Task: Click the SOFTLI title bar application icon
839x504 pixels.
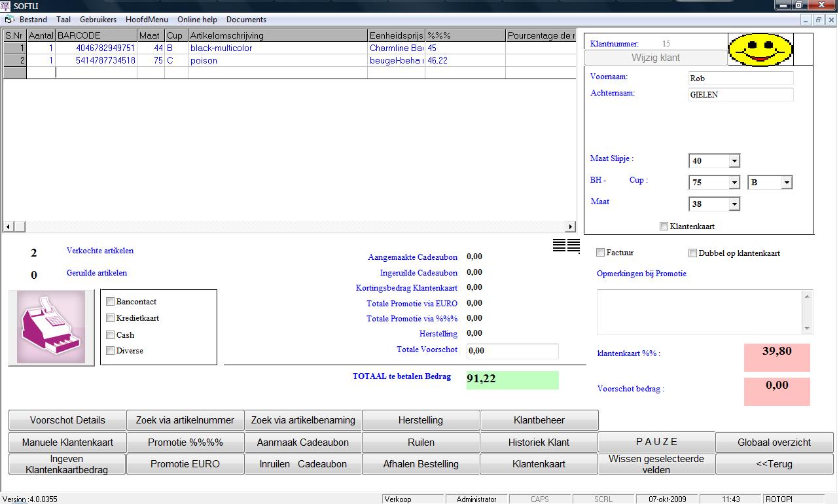Action: click(7, 6)
